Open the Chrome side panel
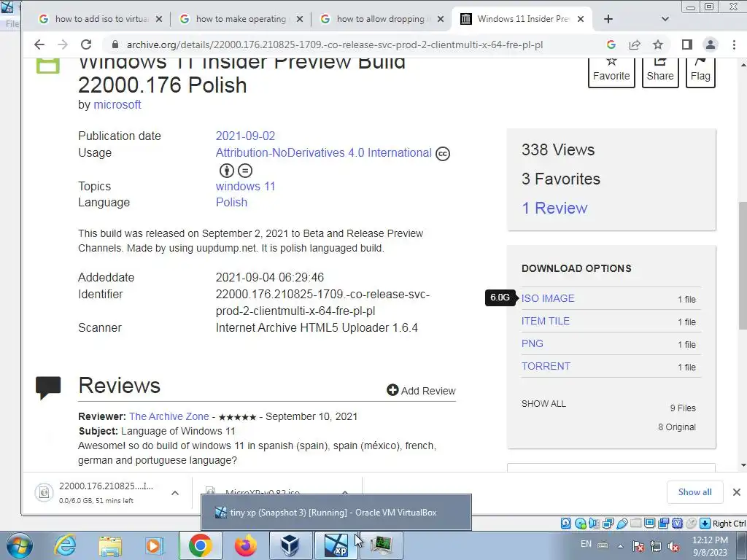This screenshot has height=560, width=747. [x=686, y=44]
